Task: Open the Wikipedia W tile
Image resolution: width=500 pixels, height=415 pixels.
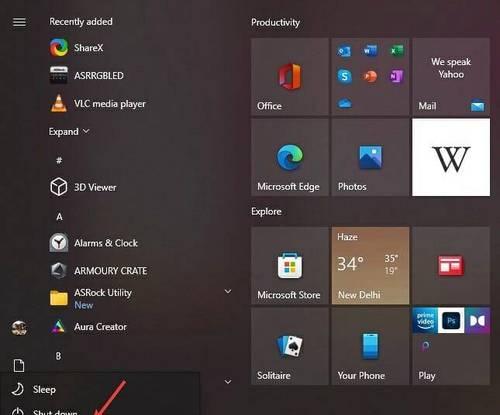Action: click(451, 157)
